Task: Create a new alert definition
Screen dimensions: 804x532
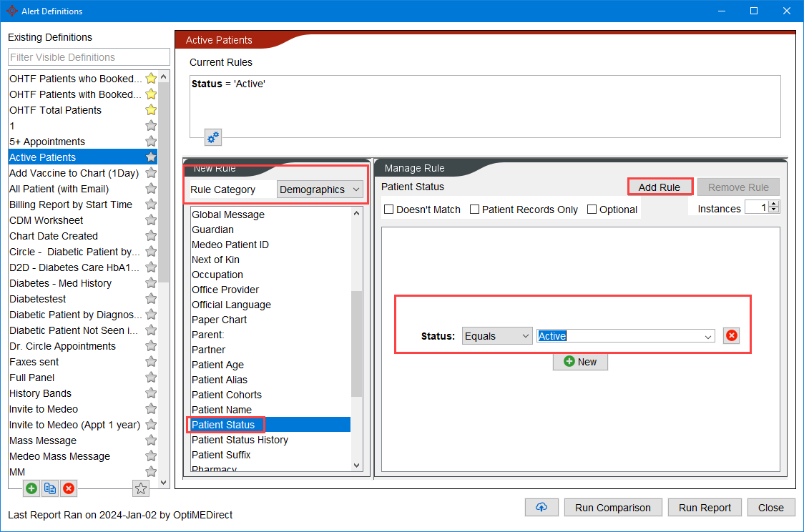Action: [x=31, y=488]
